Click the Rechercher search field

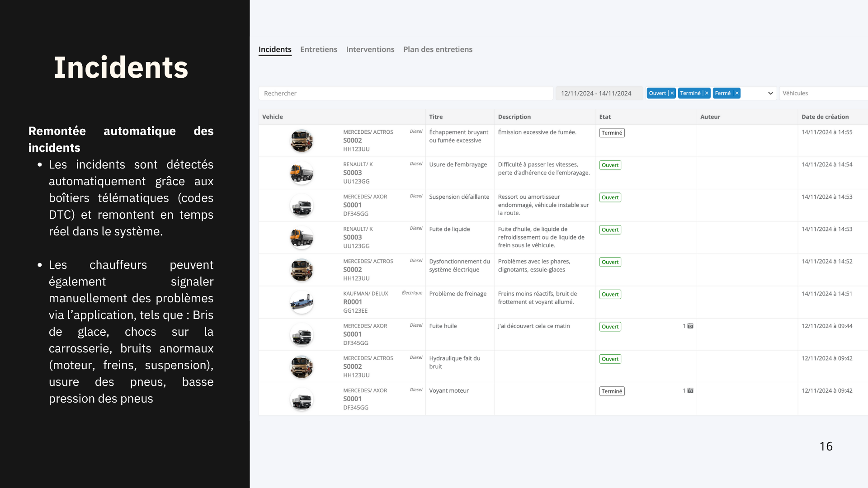(x=405, y=93)
